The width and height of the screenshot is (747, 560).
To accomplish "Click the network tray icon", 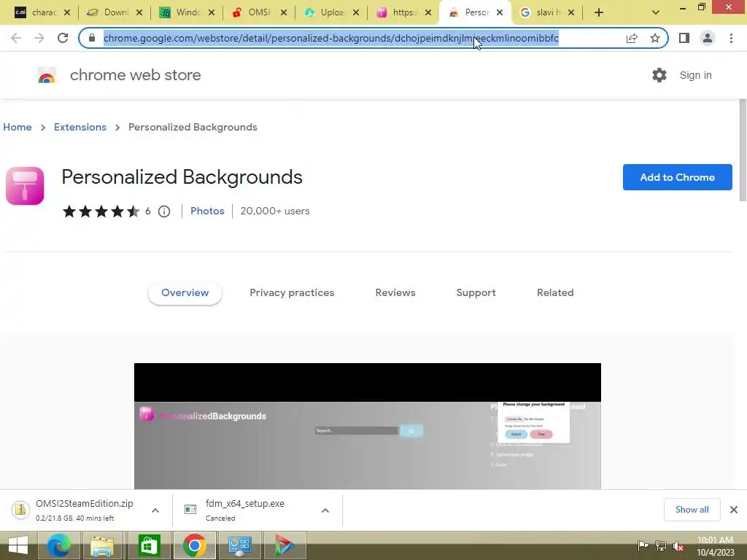I will (x=660, y=546).
